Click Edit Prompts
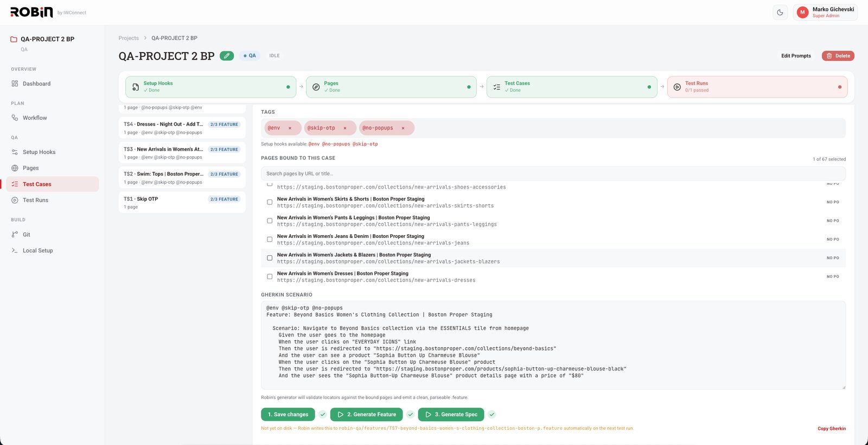The width and height of the screenshot is (868, 445). click(x=796, y=56)
